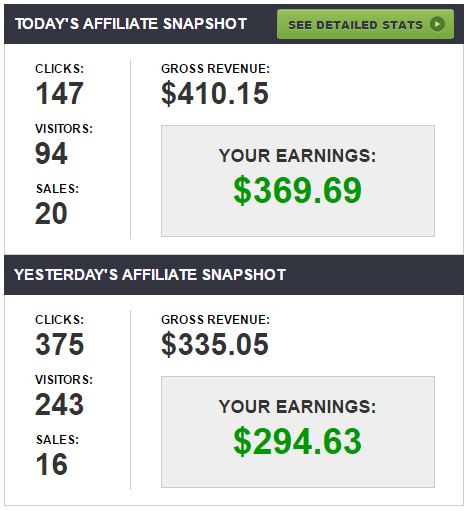Click today's Gross Revenue label

[x=215, y=69]
